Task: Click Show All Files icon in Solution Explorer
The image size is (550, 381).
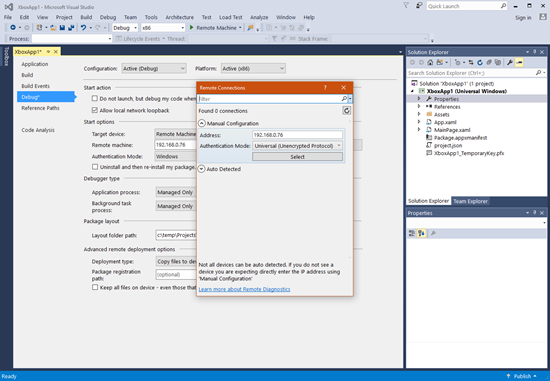Action: [497, 62]
